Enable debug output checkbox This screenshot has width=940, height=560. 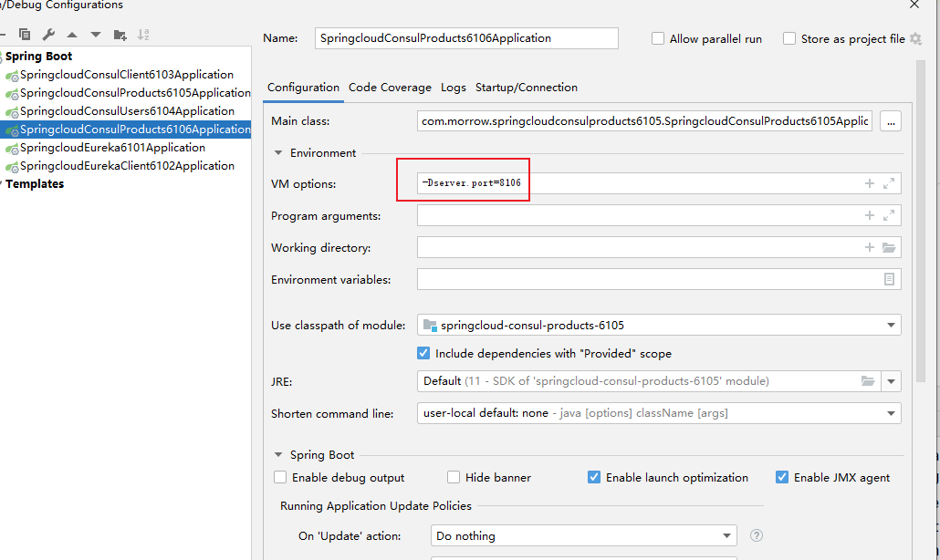coord(280,477)
